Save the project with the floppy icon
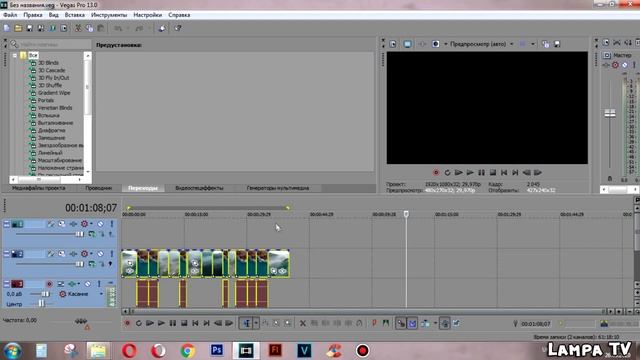This screenshot has height=360, width=640. coord(29,28)
